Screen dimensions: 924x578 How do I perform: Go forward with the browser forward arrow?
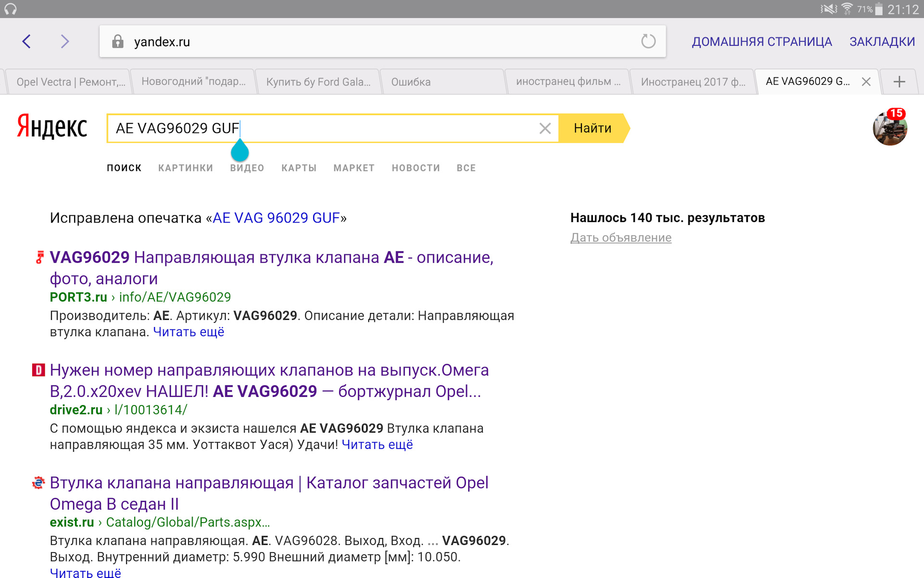65,41
